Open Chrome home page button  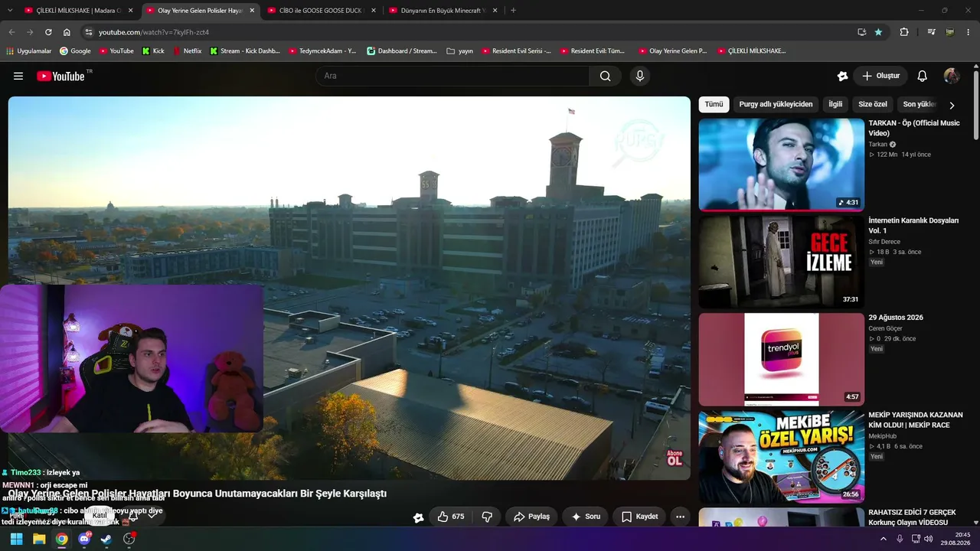tap(67, 32)
